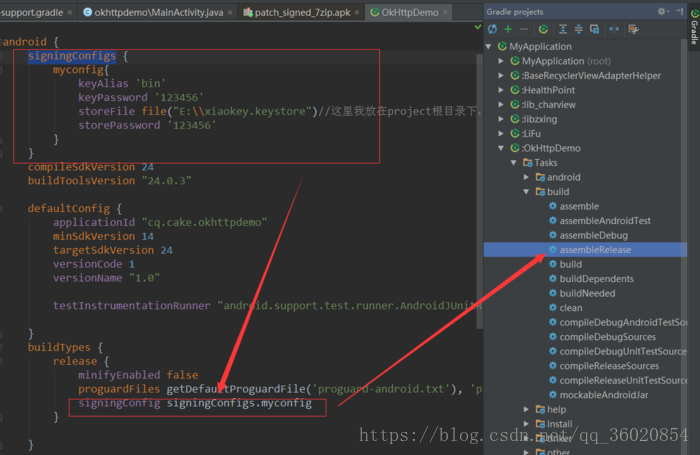Expand the install tasks folder
The width and height of the screenshot is (700, 455).
[x=526, y=423]
